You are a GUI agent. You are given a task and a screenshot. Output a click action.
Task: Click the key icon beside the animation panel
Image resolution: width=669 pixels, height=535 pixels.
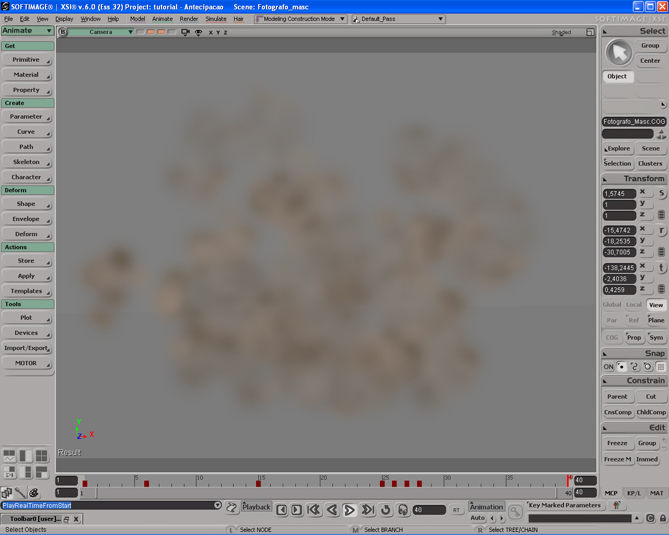(514, 511)
